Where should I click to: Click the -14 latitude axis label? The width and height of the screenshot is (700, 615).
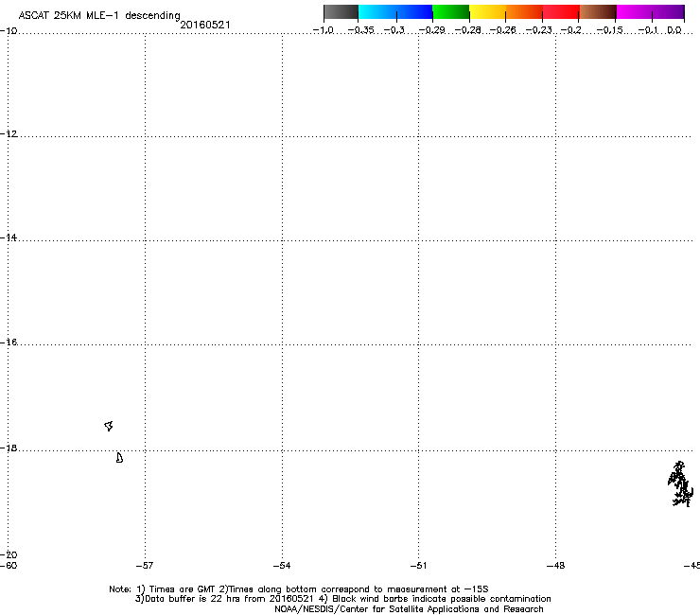coord(9,237)
